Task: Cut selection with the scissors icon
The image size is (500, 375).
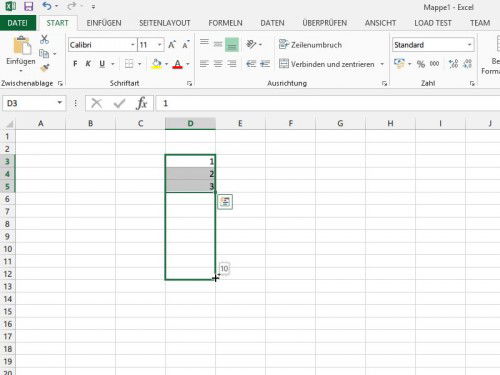Action: coord(44,39)
